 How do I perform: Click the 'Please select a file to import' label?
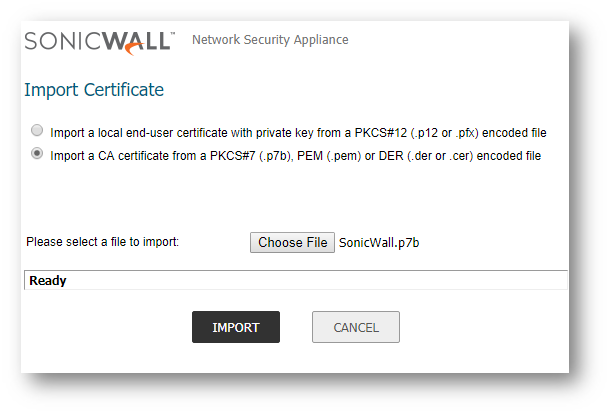pyautogui.click(x=102, y=242)
